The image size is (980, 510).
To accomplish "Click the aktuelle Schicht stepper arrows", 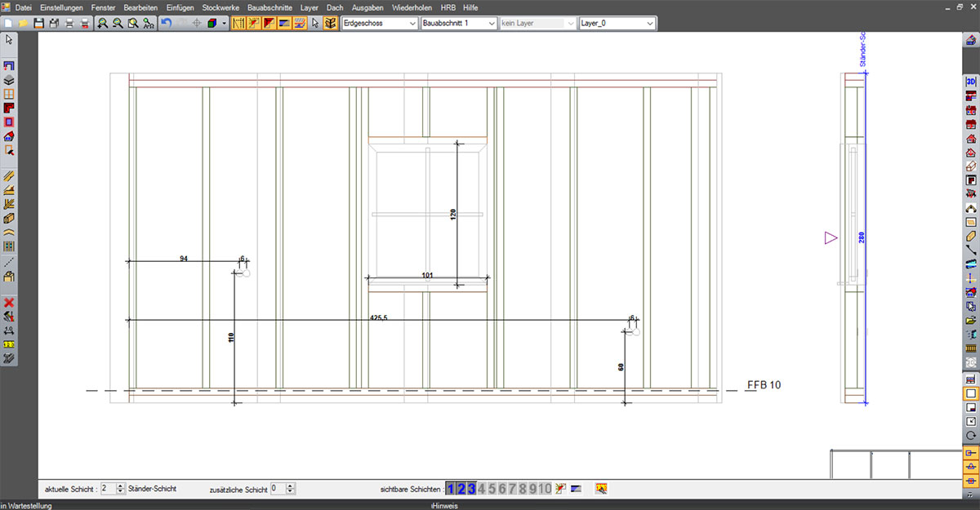I will tap(121, 489).
